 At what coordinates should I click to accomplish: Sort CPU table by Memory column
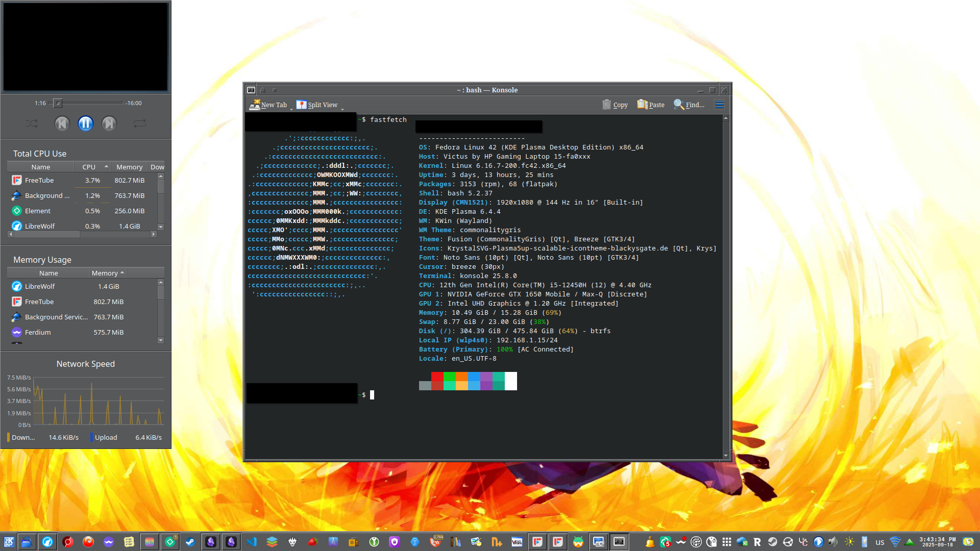[x=129, y=167]
